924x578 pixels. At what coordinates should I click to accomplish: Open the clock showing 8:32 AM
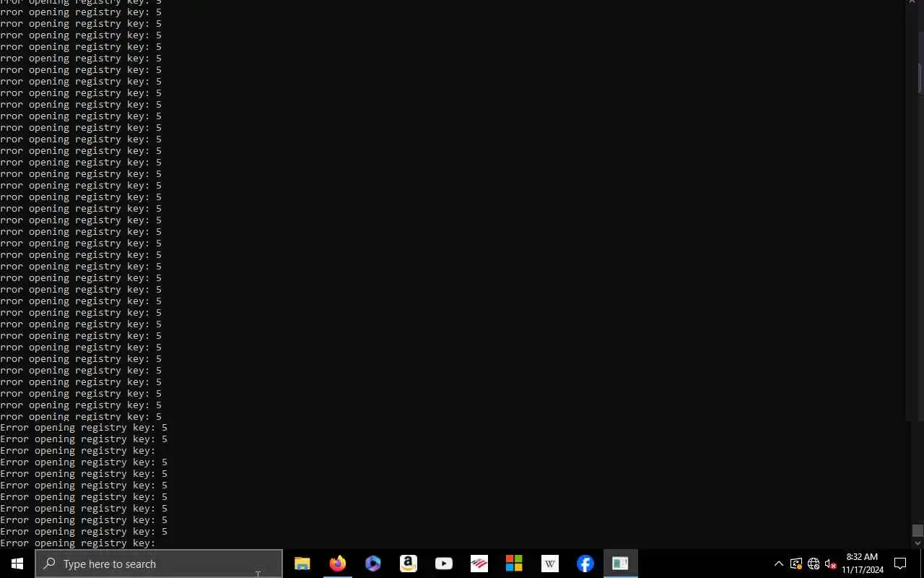coord(863,564)
